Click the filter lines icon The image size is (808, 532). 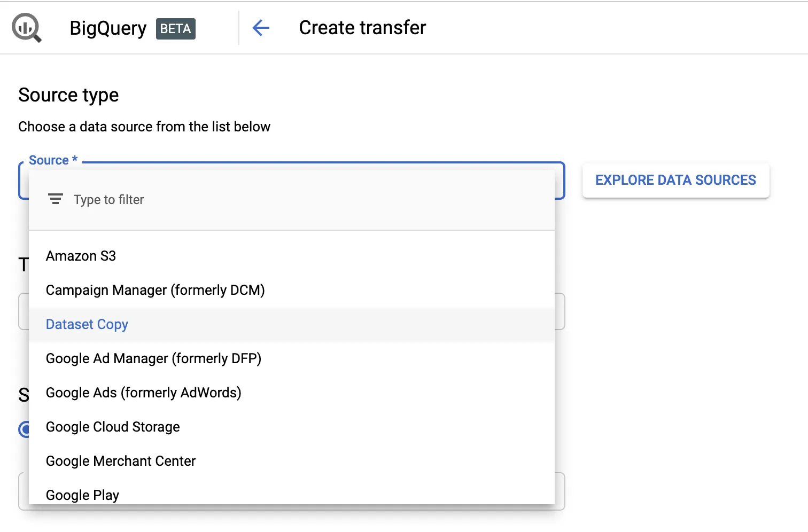[x=56, y=199]
